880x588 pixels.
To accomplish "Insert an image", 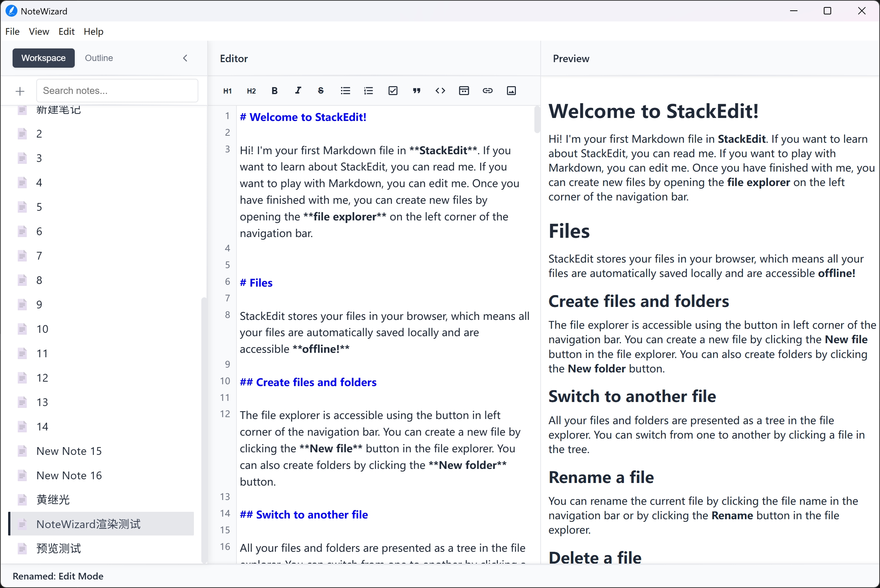I will click(x=511, y=91).
